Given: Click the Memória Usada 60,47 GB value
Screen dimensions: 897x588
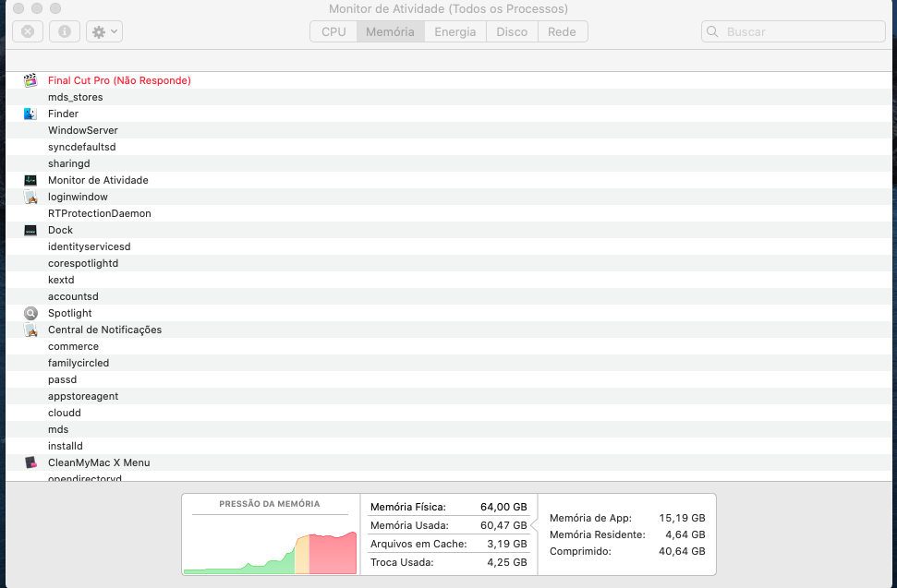Looking at the screenshot, I should [503, 525].
